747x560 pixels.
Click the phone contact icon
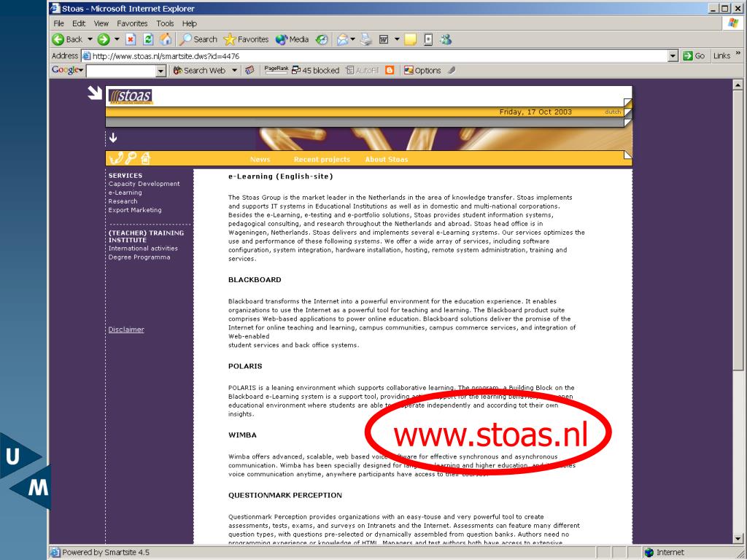click(x=116, y=158)
